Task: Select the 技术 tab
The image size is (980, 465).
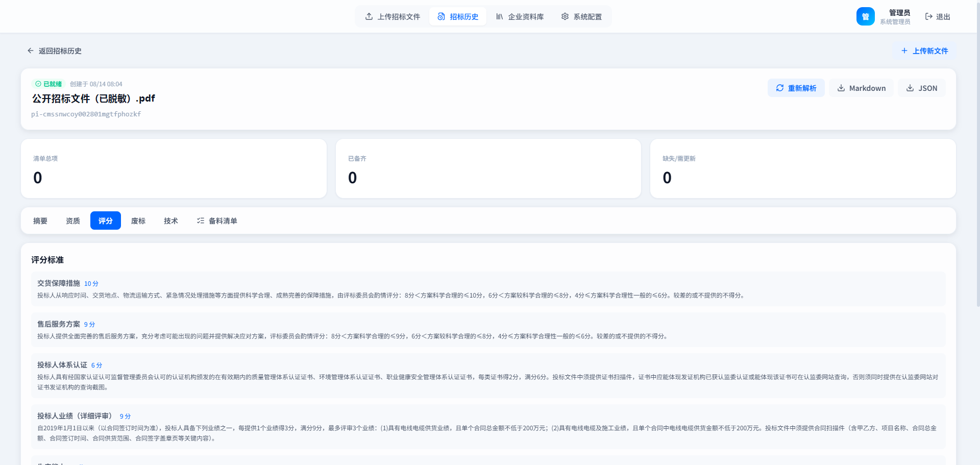Action: point(171,221)
